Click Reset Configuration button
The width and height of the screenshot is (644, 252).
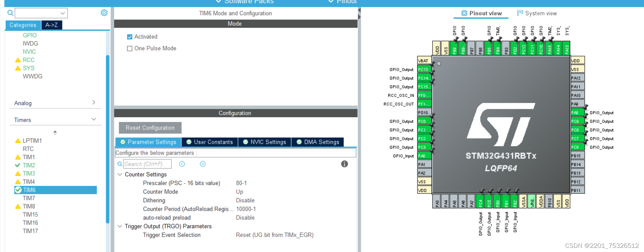150,128
